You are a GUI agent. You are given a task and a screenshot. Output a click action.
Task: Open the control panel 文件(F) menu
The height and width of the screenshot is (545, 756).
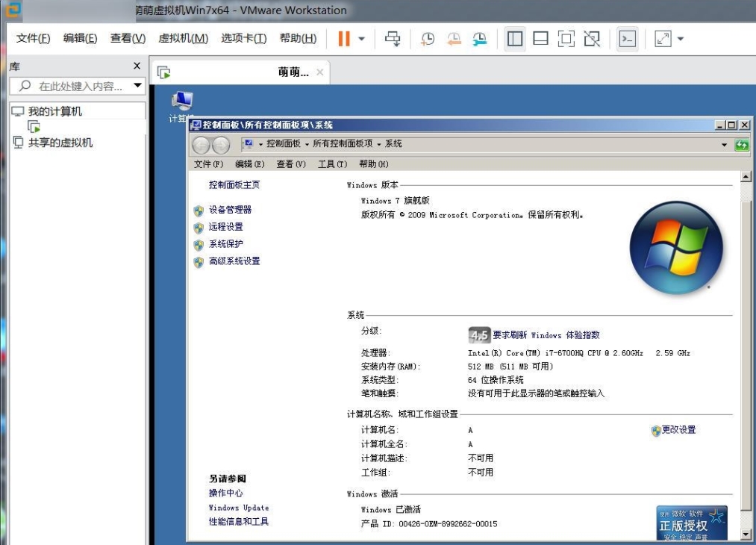tap(209, 164)
